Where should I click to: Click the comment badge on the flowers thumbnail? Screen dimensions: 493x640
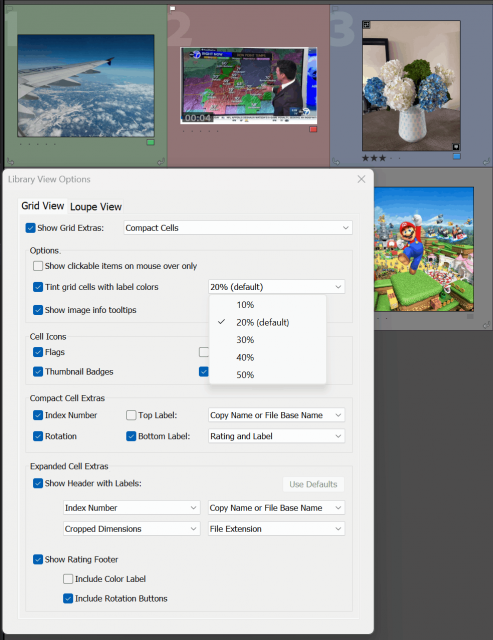(456, 147)
